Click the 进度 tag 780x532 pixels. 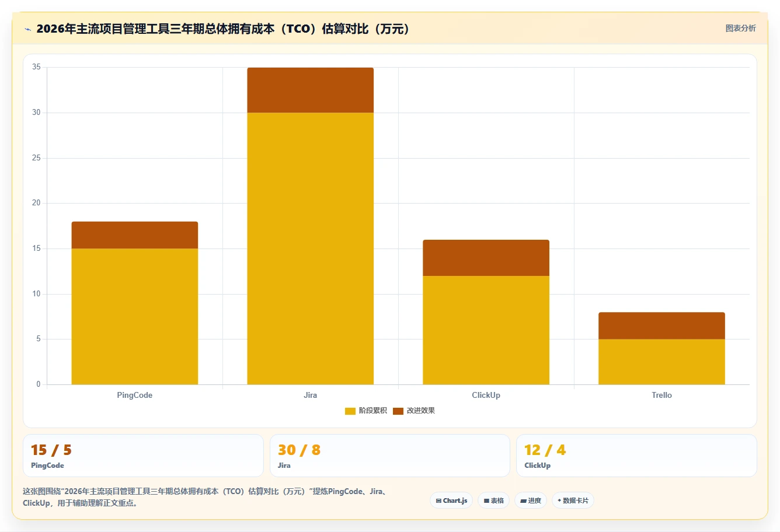tap(531, 501)
